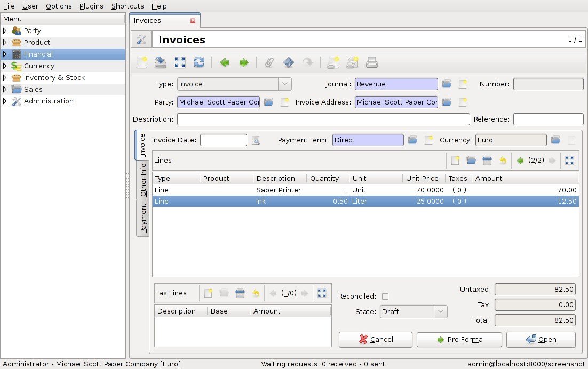Reload the record with the refresh icon
Screen dimensions: 588x369
click(x=199, y=62)
